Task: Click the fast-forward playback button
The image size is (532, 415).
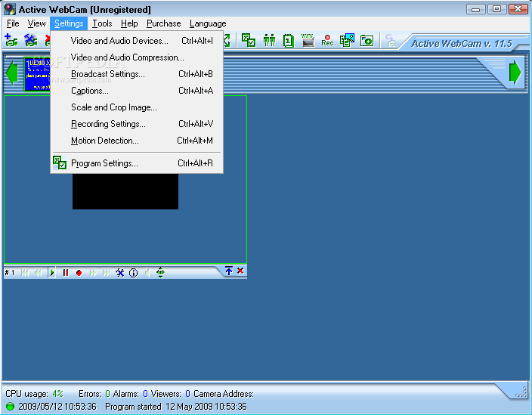Action: coord(93,272)
